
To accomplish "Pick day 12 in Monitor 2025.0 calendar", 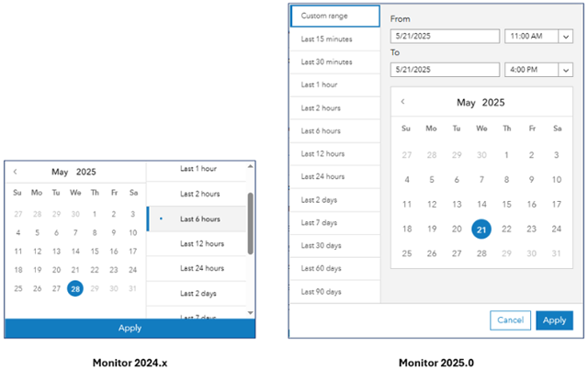I will [x=432, y=205].
